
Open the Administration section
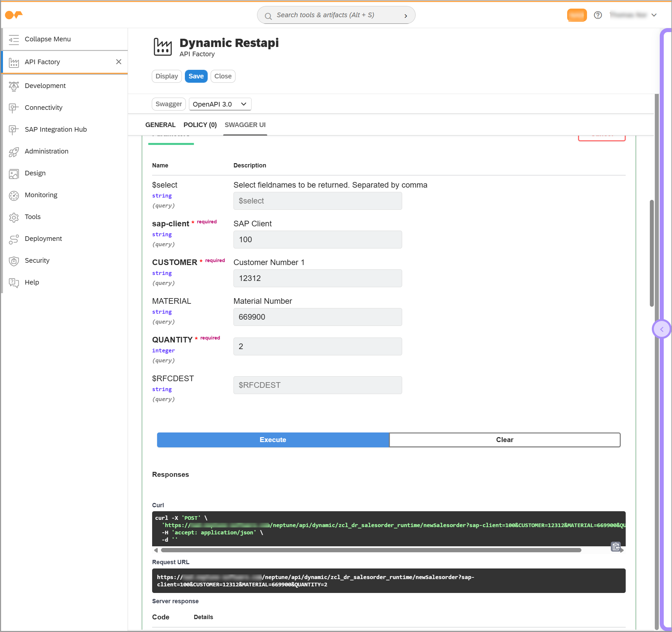coord(14,152)
